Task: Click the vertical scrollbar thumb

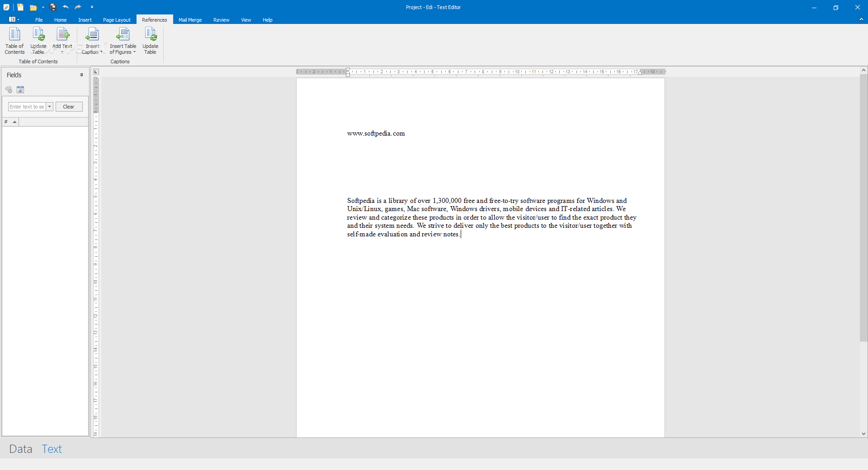Action: click(863, 208)
